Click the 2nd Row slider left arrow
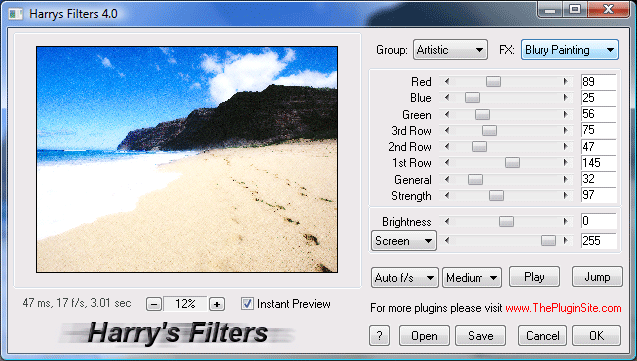 [447, 147]
